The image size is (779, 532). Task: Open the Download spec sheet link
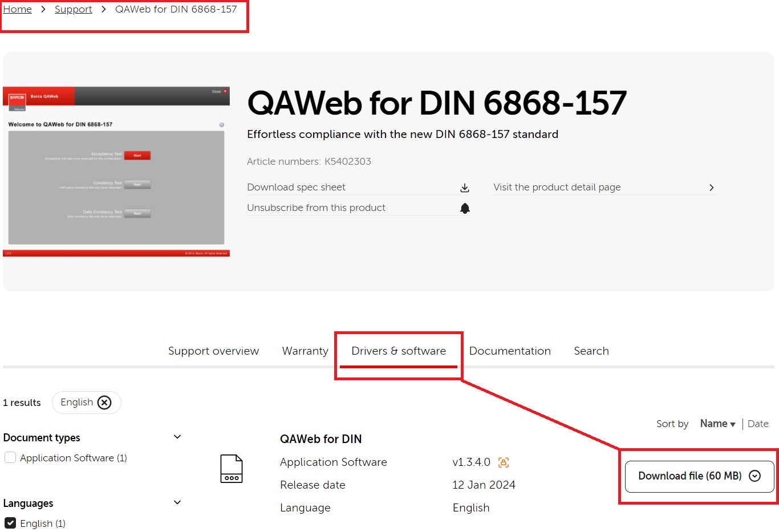pyautogui.click(x=296, y=187)
